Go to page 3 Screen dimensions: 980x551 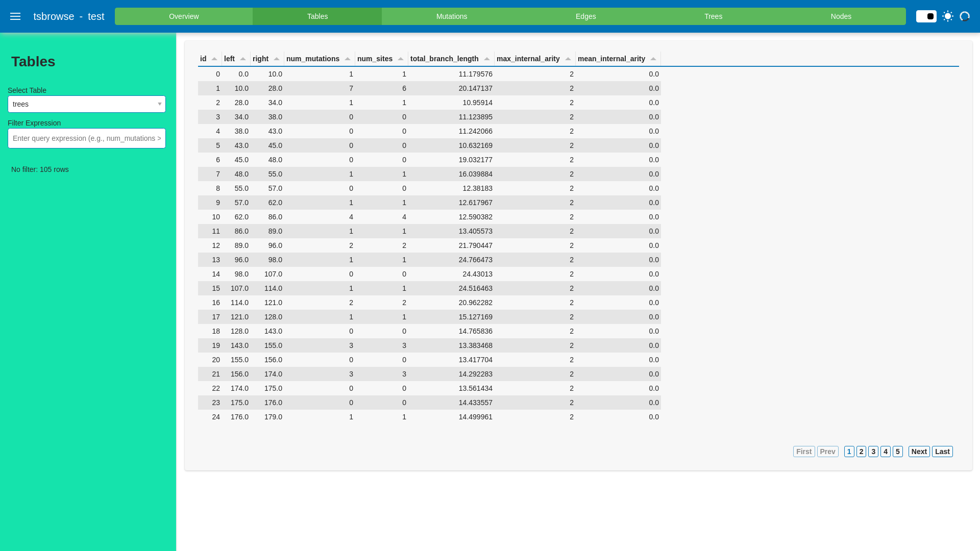pos(873,452)
